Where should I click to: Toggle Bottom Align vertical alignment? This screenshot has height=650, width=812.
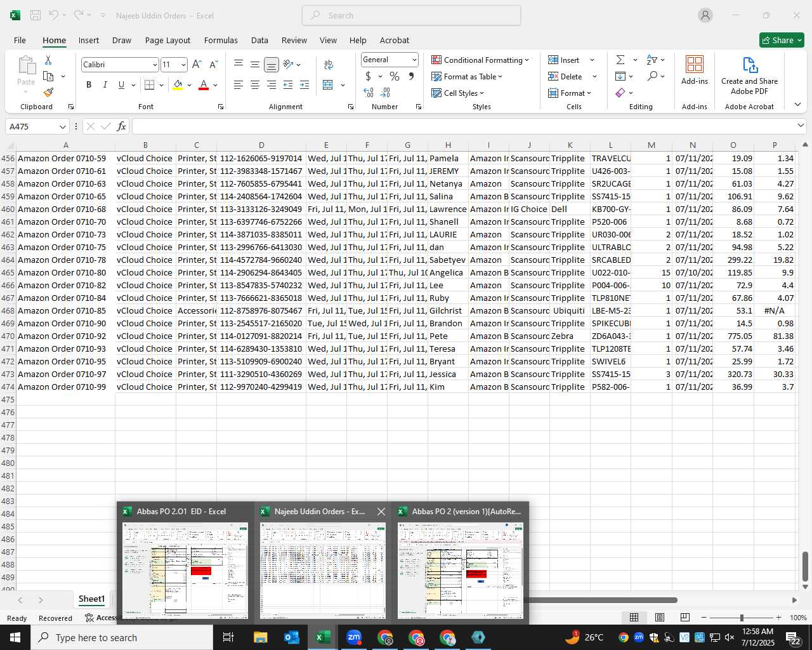[x=271, y=64]
